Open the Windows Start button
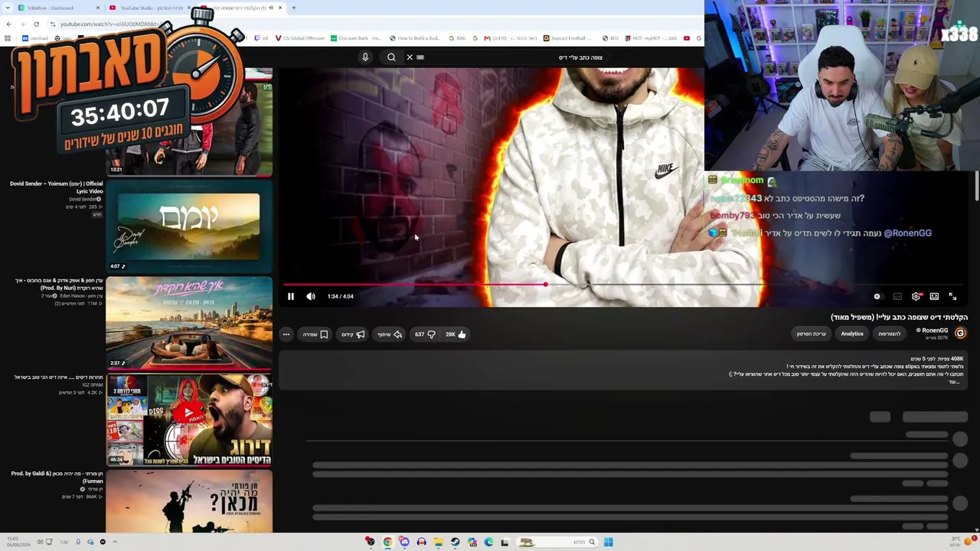 (x=608, y=542)
